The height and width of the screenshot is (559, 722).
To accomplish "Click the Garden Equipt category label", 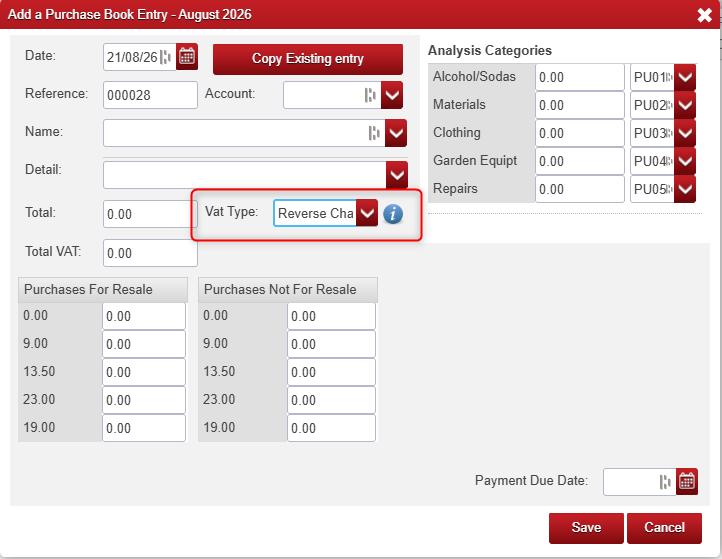I will point(475,161).
